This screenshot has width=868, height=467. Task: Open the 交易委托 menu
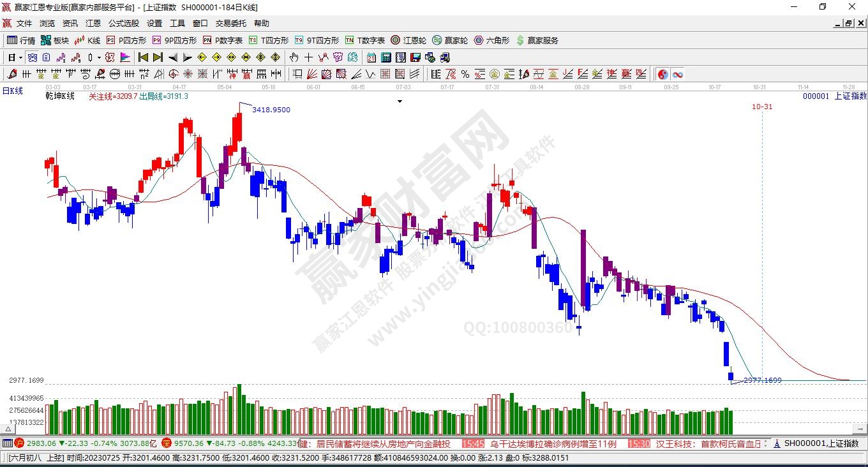pos(230,24)
